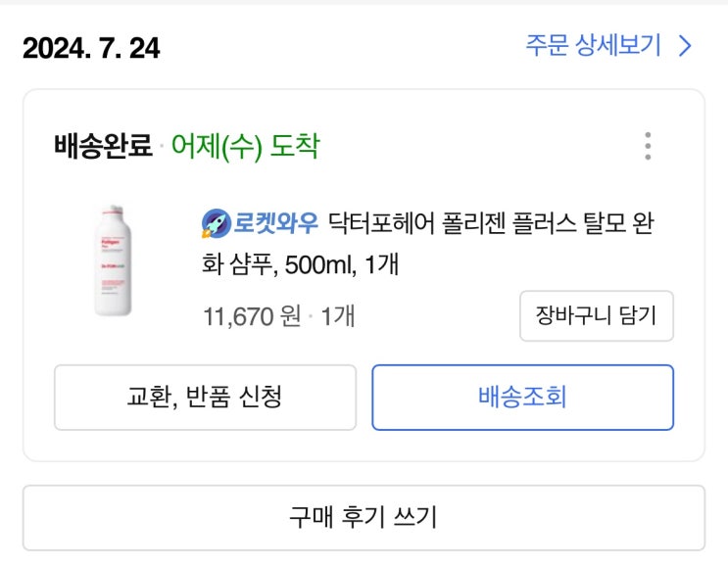Viewport: 728px width, 566px height.
Task: Click the 배송완료 delivery status label
Action: [103, 147]
